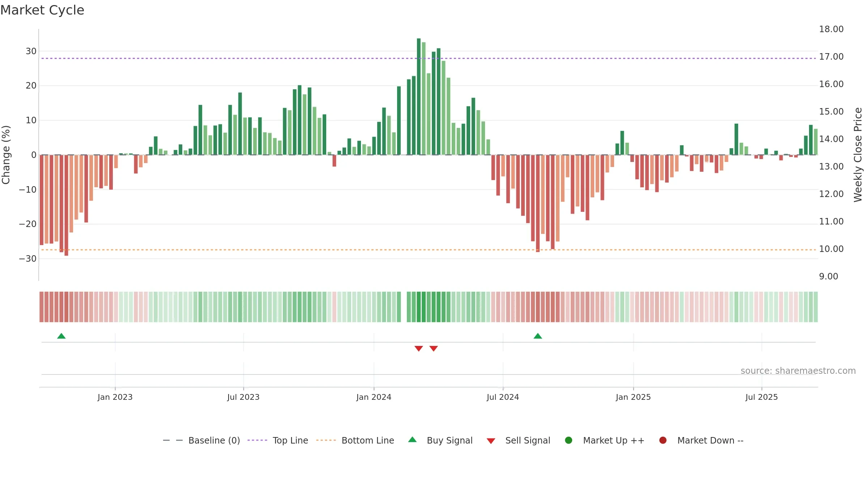
Task: Click the orange dotted Bottom Line legend swatch
Action: tap(326, 440)
